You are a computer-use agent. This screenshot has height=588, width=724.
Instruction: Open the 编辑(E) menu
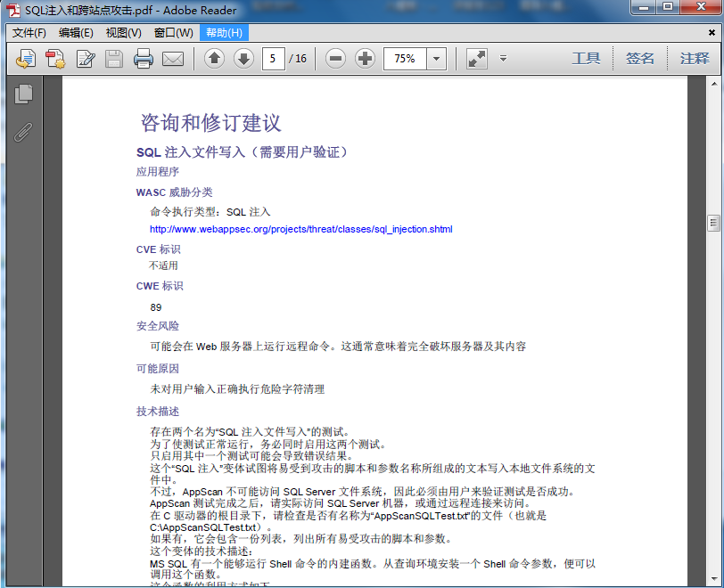click(x=76, y=33)
